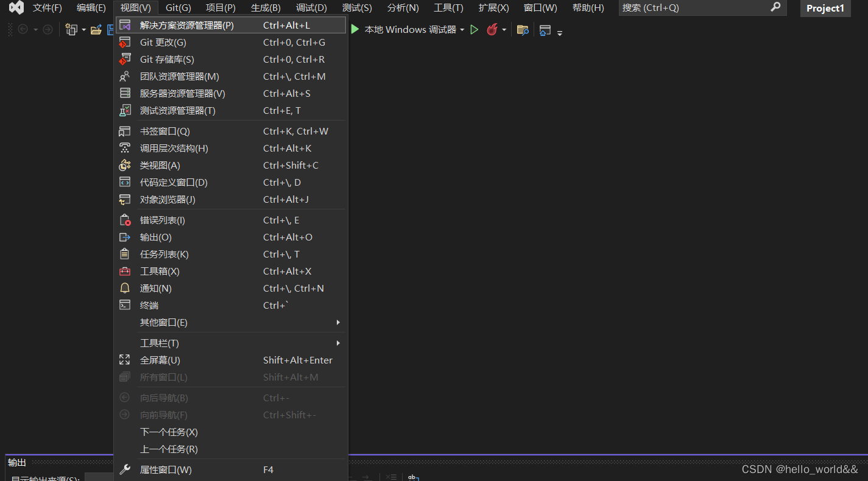Open 通知(N) notifications
Screen dimensions: 868x481
coord(231,288)
